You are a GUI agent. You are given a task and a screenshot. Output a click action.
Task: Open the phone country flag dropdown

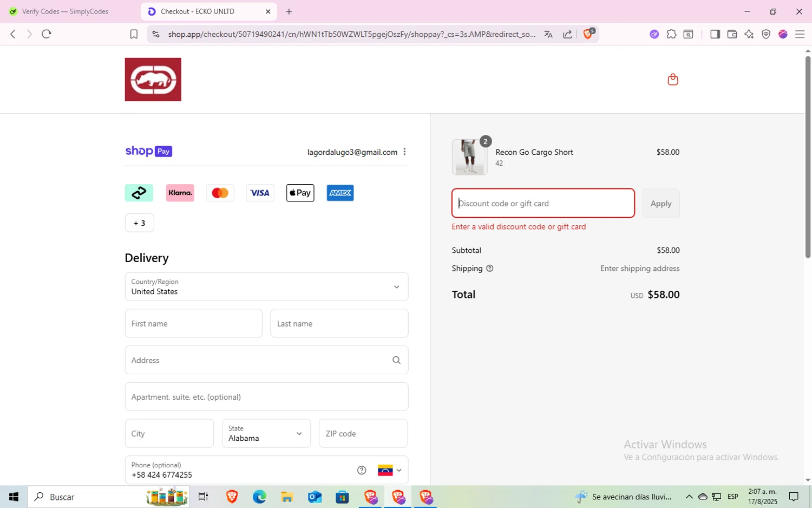tap(390, 470)
